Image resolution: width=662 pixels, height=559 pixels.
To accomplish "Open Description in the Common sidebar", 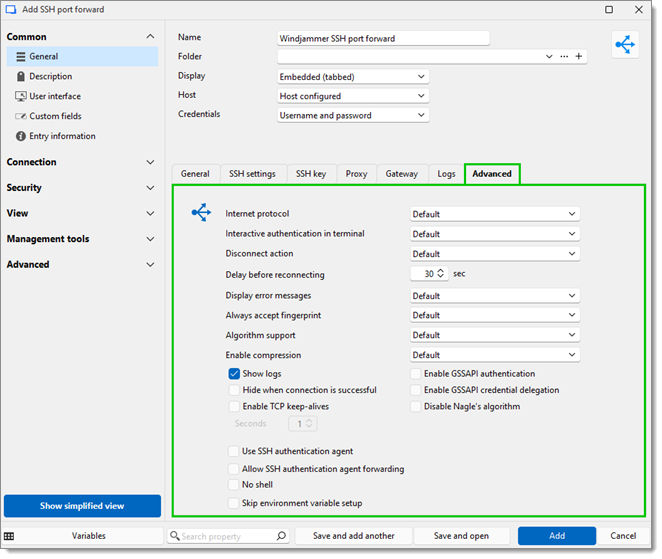I will click(50, 76).
